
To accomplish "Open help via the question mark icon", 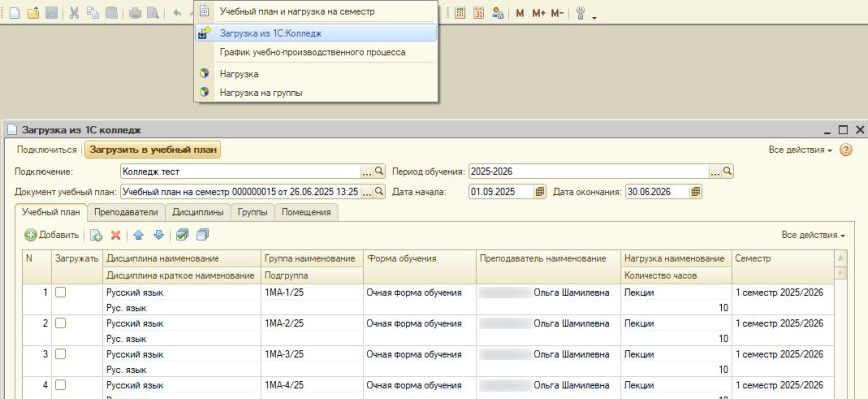I will pyautogui.click(x=846, y=150).
